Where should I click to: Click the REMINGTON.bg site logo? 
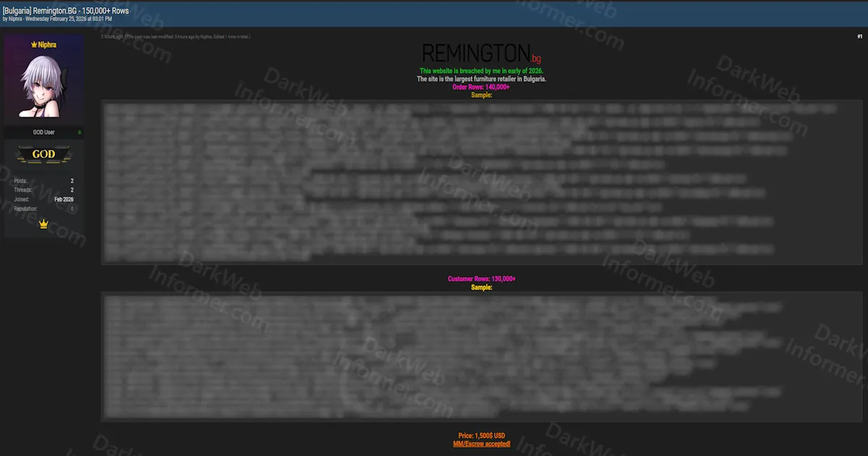[475, 52]
